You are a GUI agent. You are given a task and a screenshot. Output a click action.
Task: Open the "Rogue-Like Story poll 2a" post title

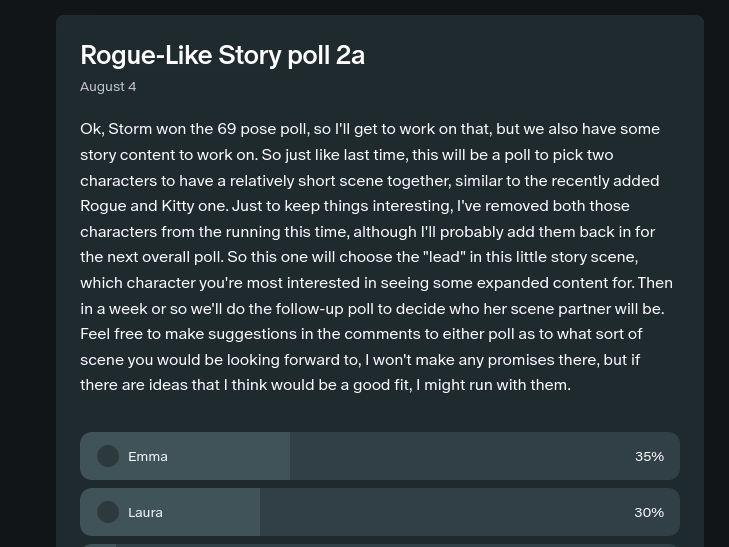pyautogui.click(x=222, y=55)
